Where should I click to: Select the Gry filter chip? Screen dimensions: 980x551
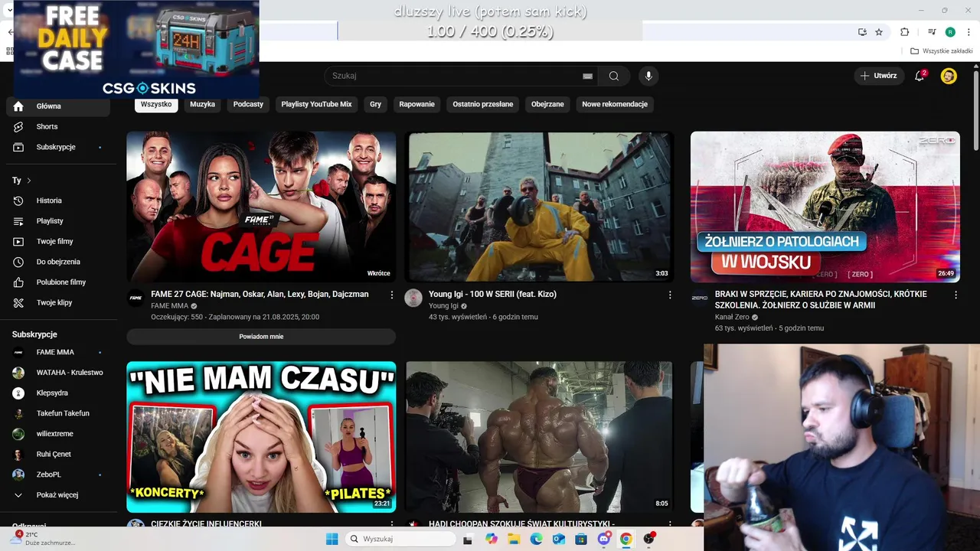pyautogui.click(x=375, y=104)
